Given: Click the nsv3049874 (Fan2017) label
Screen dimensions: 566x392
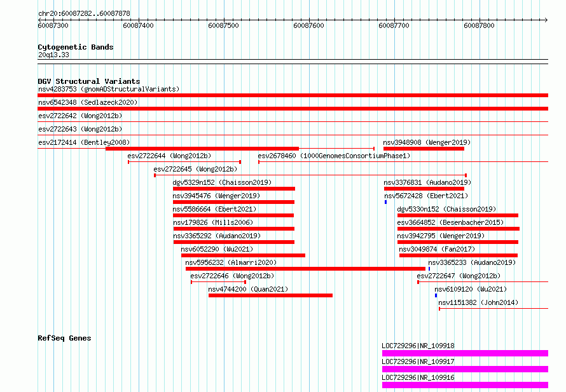Looking at the screenshot, I should tap(437, 249).
